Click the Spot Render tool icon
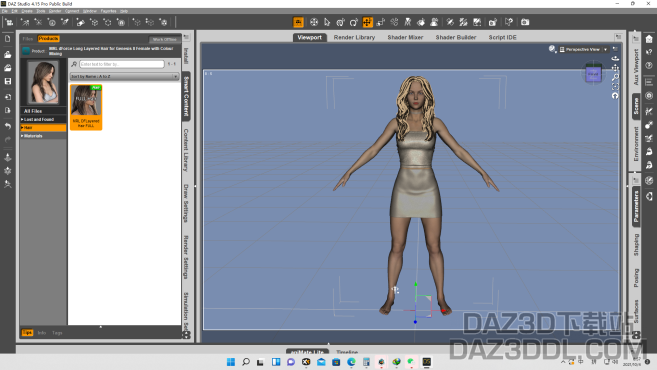 pyautogui.click(x=493, y=22)
